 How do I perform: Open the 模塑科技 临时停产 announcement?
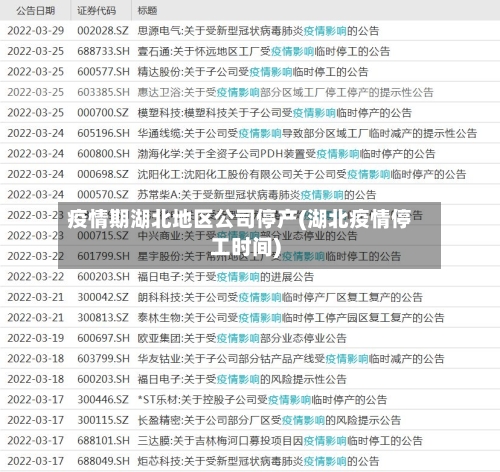coord(275,113)
